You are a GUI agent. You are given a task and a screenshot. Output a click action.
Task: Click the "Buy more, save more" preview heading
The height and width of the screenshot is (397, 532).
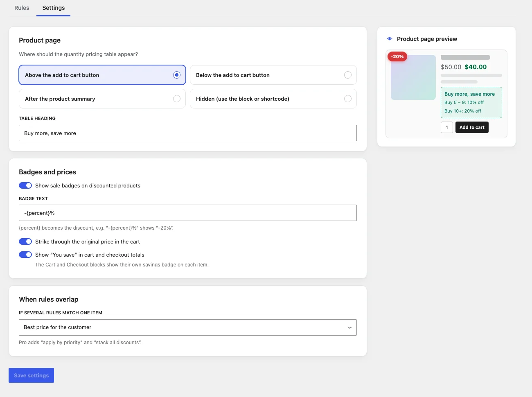(470, 94)
